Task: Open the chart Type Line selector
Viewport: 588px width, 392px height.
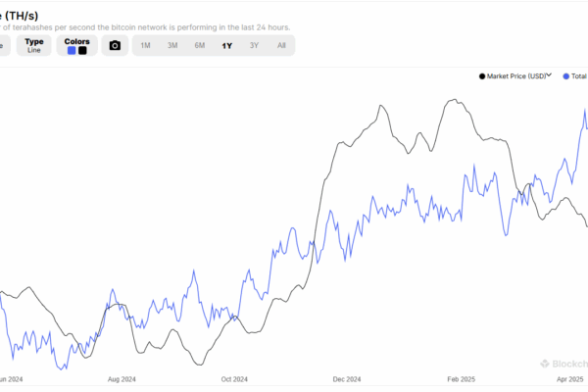Action: point(33,45)
